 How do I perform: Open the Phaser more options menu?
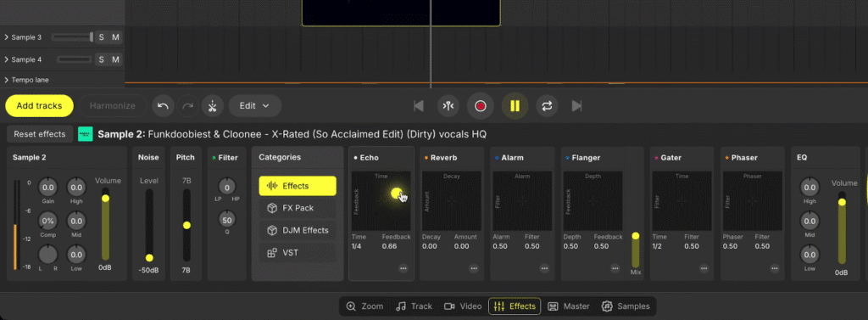coord(775,268)
